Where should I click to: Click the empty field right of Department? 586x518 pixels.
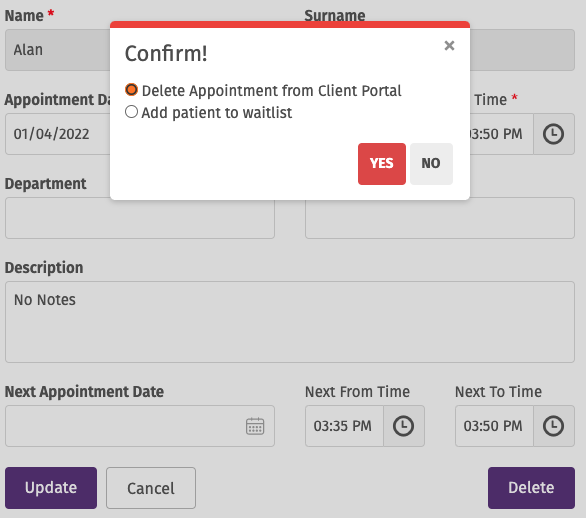pos(440,219)
